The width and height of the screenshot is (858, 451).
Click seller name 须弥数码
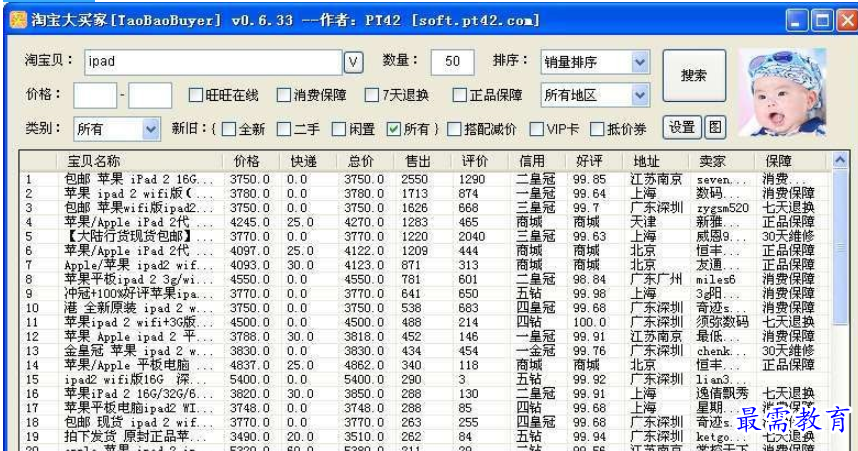pos(722,322)
